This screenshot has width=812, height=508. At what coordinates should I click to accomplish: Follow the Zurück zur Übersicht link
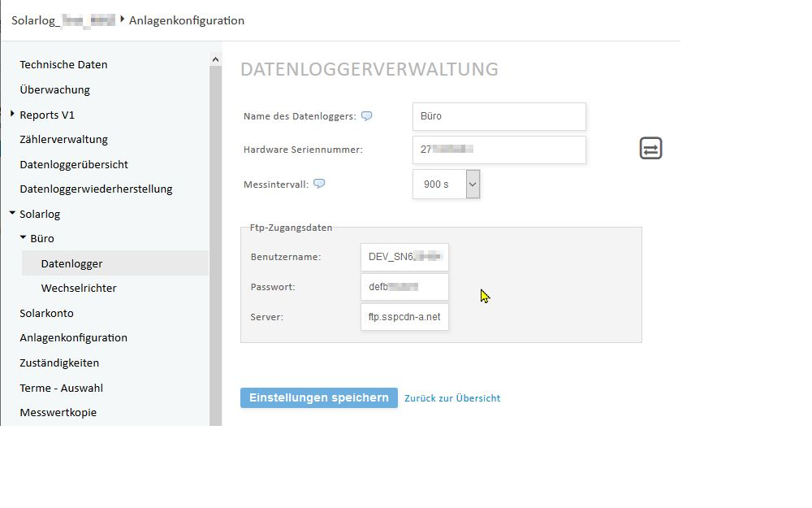click(x=452, y=398)
